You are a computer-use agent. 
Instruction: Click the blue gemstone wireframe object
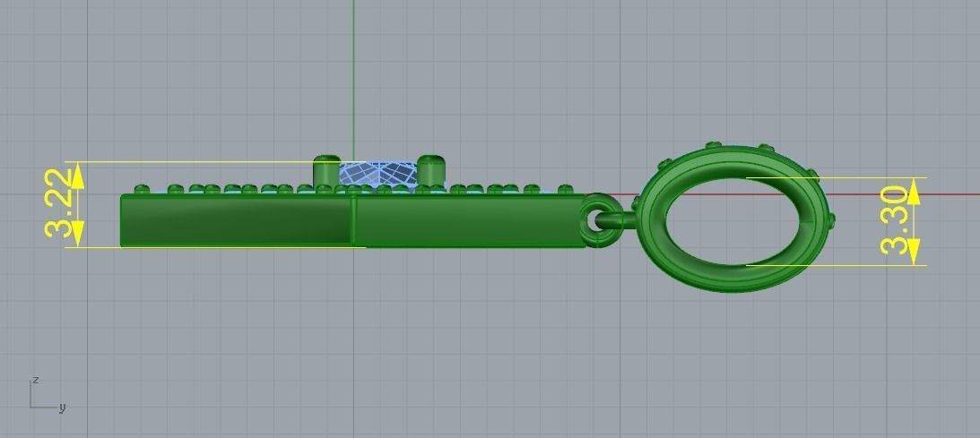378,174
